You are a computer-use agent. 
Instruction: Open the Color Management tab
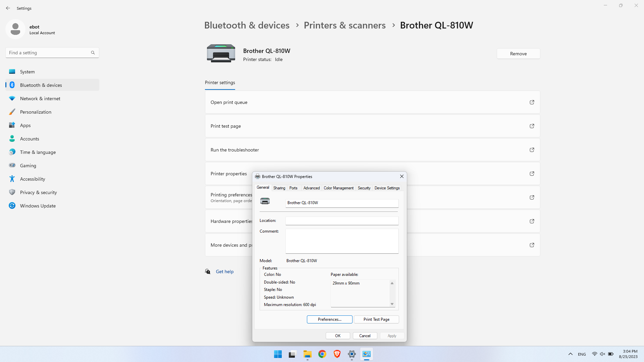click(338, 188)
